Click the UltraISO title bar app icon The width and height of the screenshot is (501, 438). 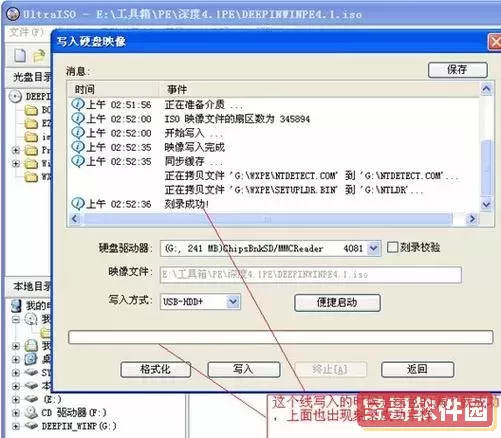pos(13,14)
